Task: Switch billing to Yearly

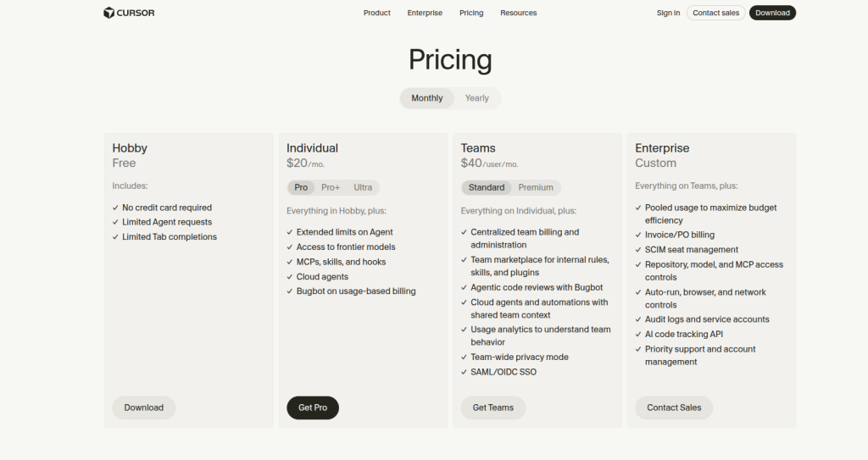Action: (x=476, y=98)
